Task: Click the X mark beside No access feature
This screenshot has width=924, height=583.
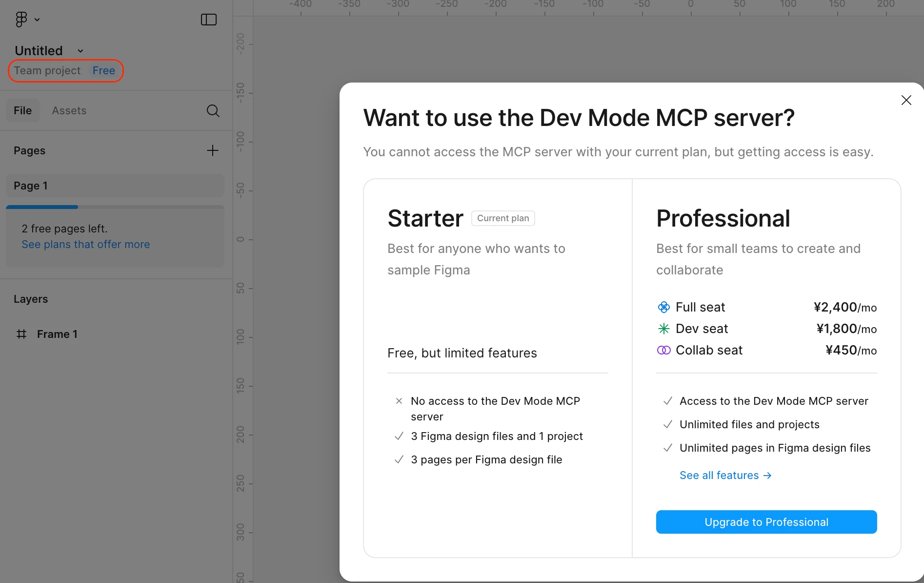Action: pos(399,401)
